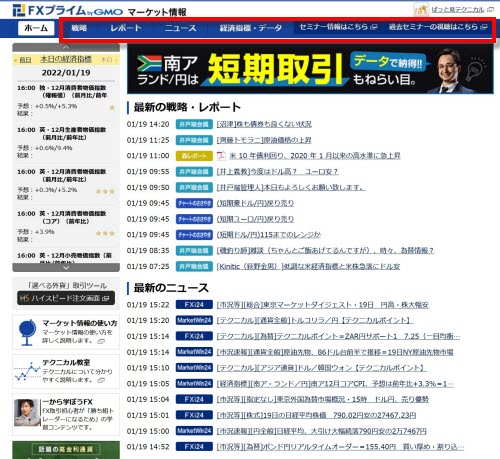
Task: Click the チャート badge beside 短期ドル/円 115
Action: coord(194,235)
